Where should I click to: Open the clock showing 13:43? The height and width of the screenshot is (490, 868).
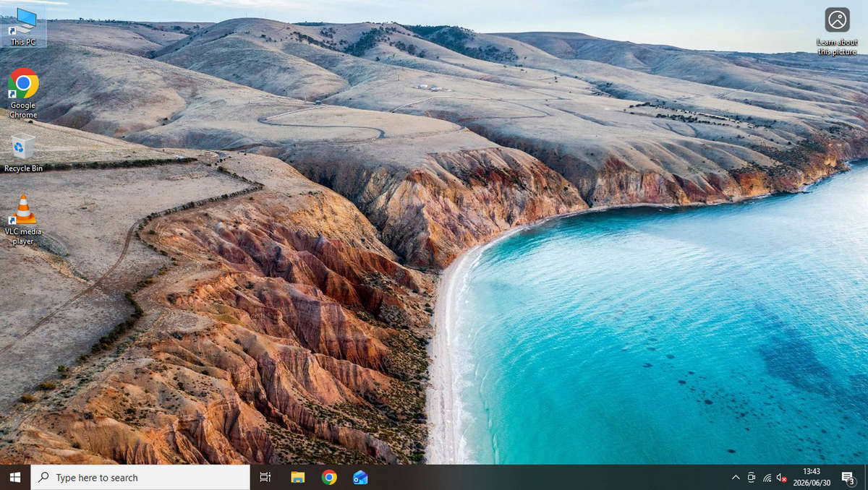pyautogui.click(x=812, y=471)
